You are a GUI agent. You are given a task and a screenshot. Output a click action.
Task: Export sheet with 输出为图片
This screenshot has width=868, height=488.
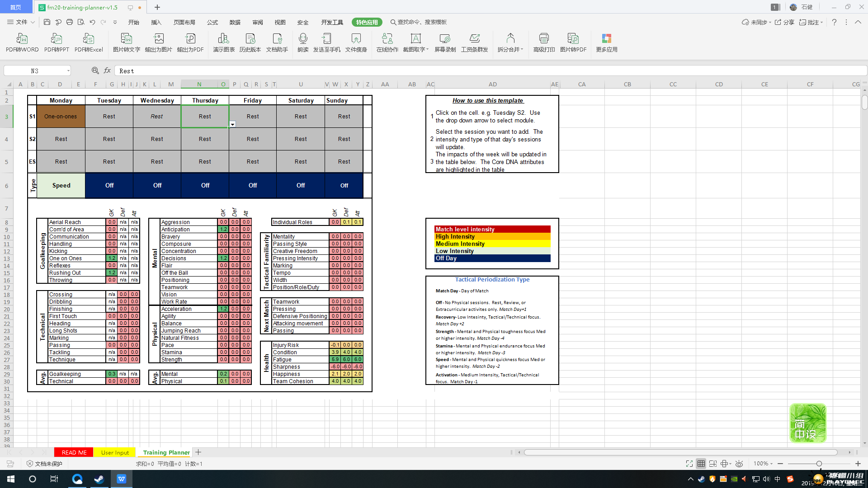159,43
